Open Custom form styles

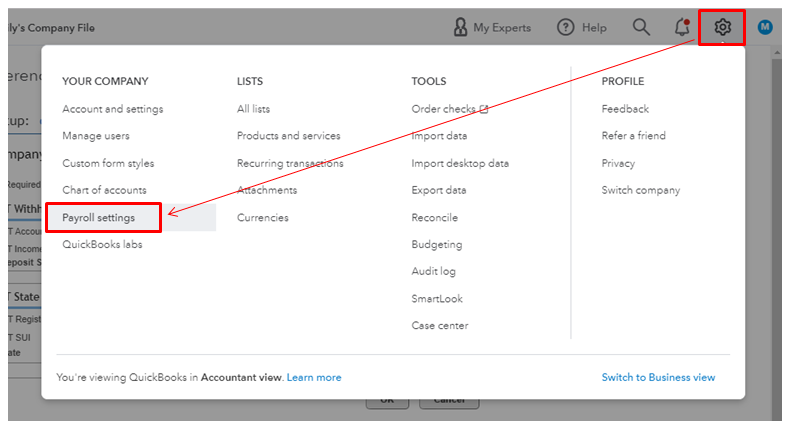108,163
